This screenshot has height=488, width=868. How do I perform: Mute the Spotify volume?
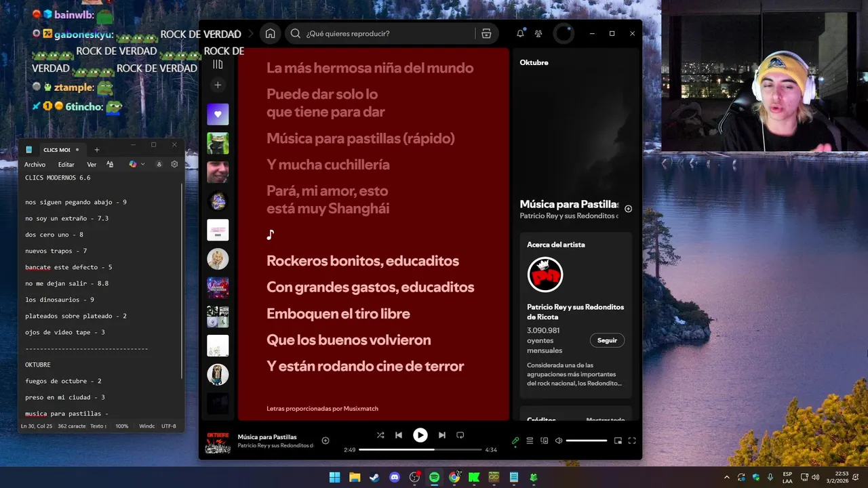click(x=559, y=441)
